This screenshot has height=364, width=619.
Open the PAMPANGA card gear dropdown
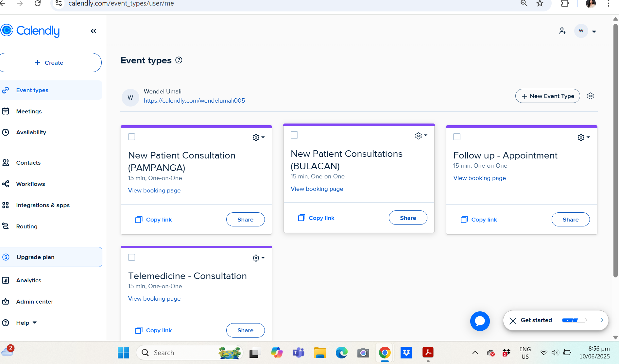coord(258,138)
